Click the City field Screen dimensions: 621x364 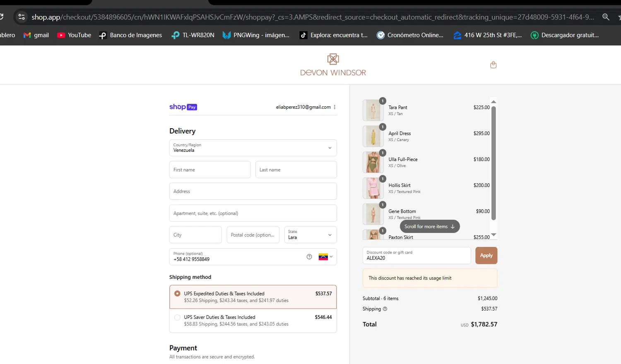click(195, 235)
